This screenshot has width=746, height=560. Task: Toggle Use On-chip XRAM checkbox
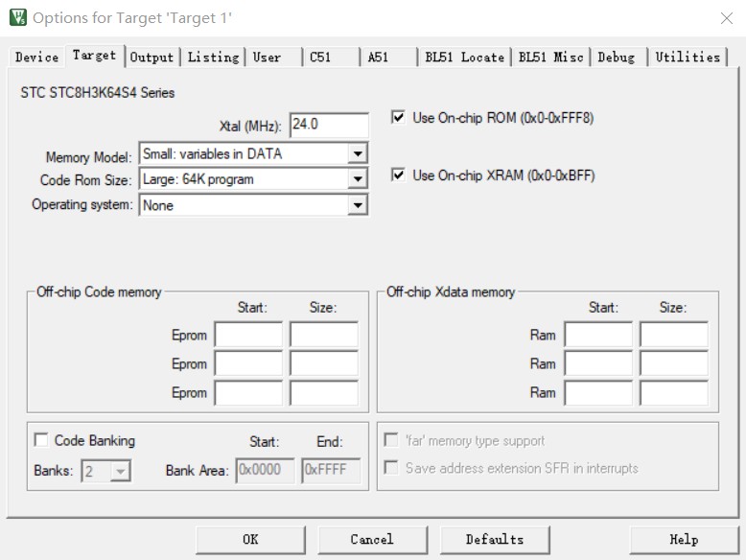(x=398, y=175)
